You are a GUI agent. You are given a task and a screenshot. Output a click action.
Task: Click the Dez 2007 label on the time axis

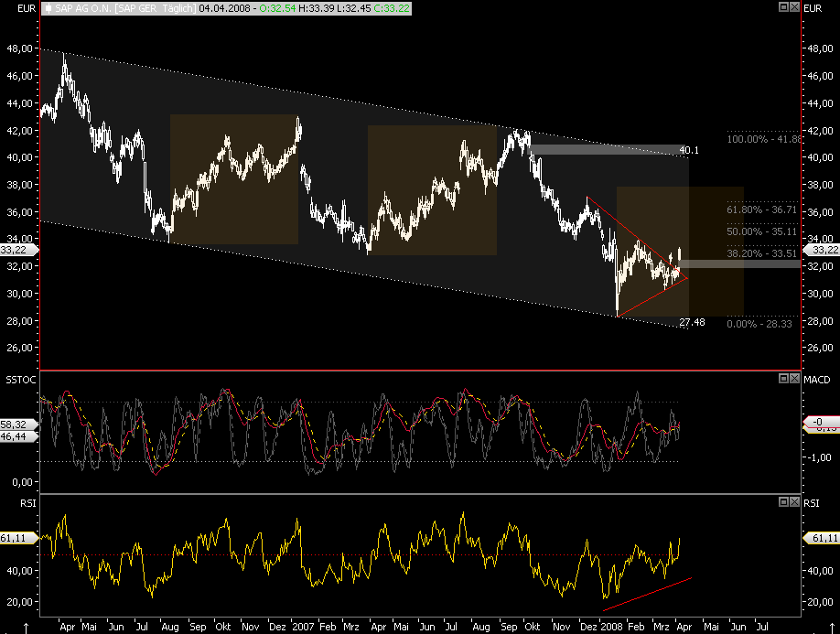tap(289, 627)
